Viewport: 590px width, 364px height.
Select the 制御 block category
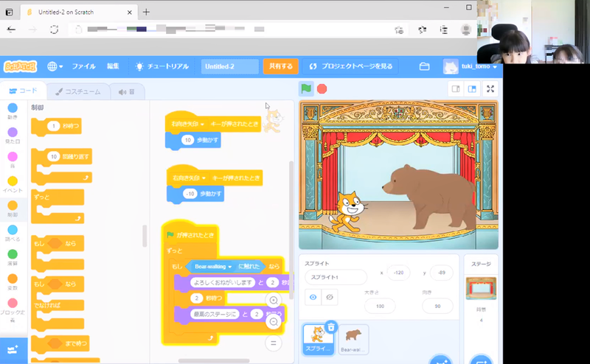(x=13, y=210)
